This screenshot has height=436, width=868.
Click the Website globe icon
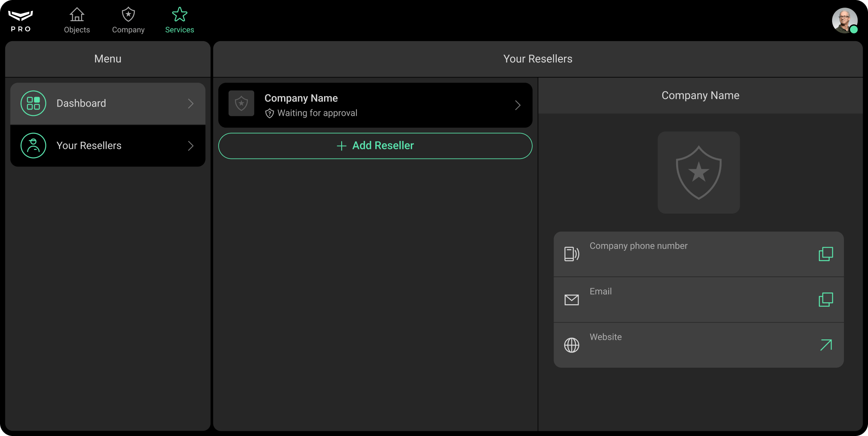click(x=571, y=345)
